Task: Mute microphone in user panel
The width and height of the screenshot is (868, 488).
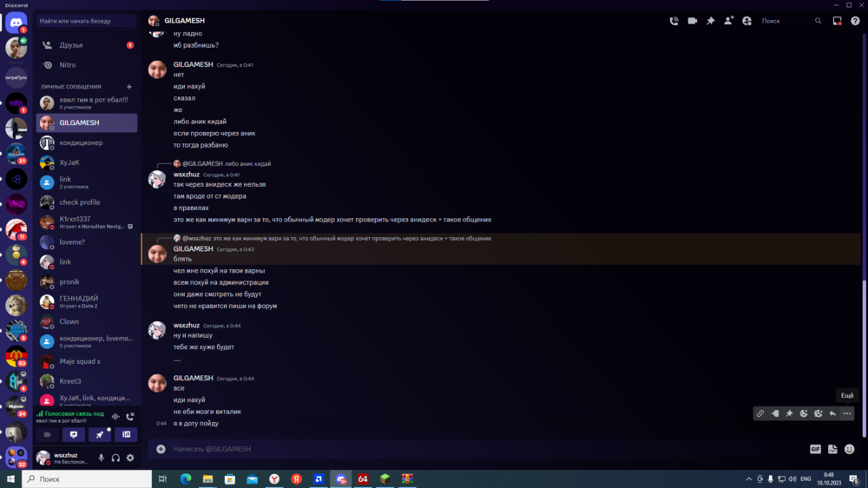Action: (x=101, y=458)
